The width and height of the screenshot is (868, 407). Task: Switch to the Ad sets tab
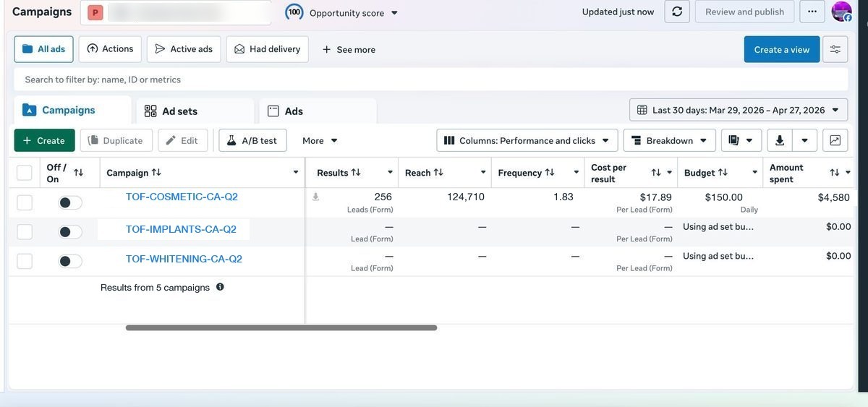(x=195, y=111)
